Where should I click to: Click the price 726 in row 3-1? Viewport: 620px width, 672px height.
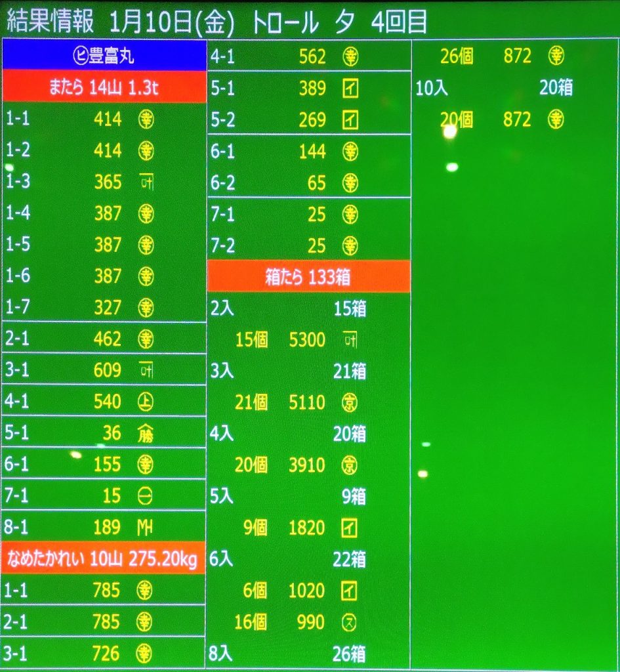tap(108, 654)
